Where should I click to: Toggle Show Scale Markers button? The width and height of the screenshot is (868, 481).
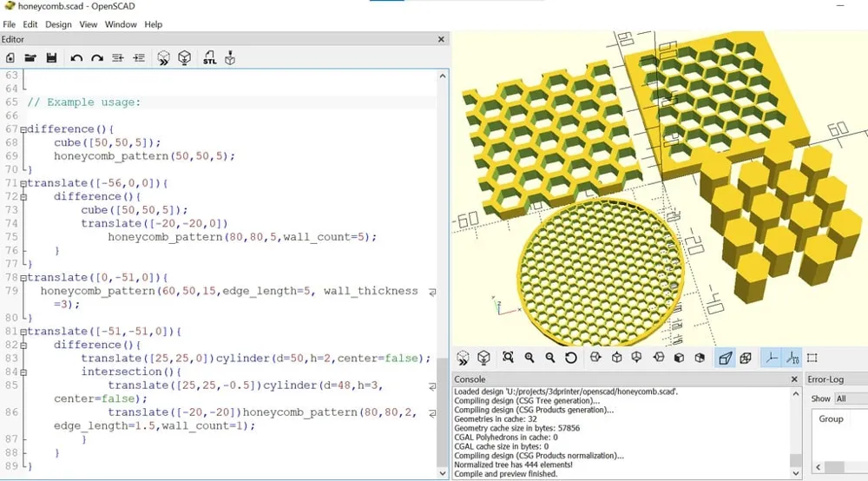792,358
